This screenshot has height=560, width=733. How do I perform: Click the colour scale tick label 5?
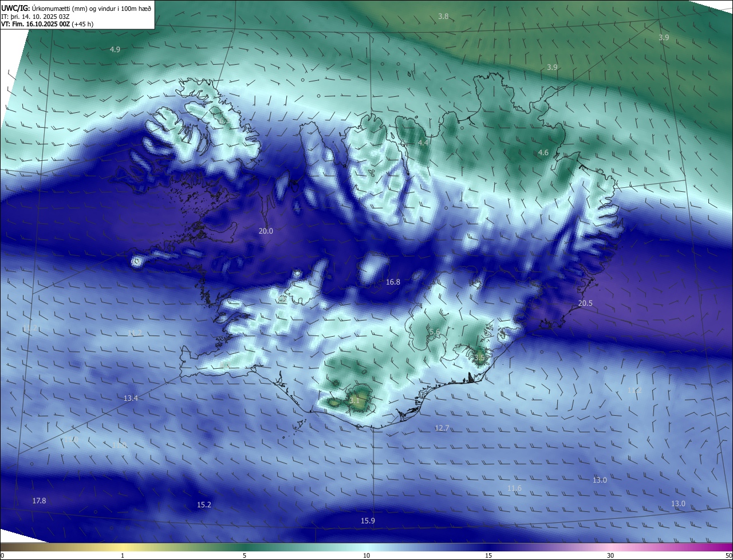click(245, 555)
